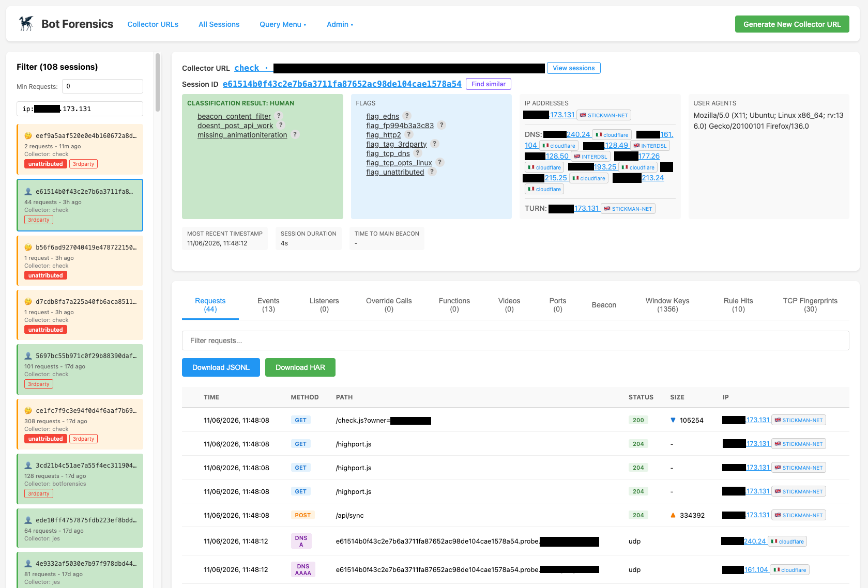
Task: Click the ip filter search field
Action: pos(80,109)
